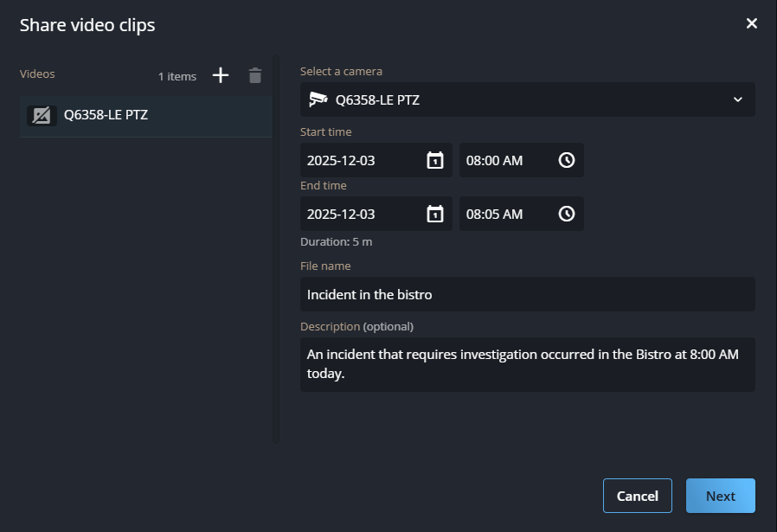Screen dimensions: 777x532
Task: Delete the selected video using the trash icon
Action: coord(255,75)
